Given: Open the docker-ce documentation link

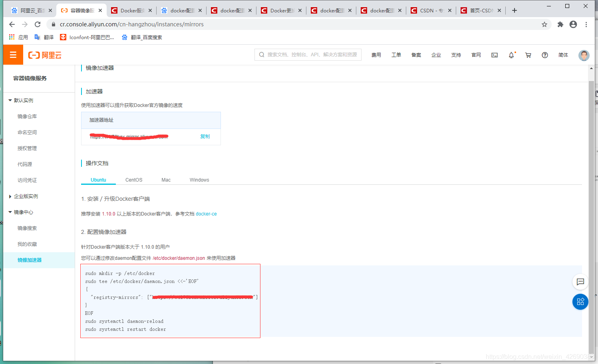Looking at the screenshot, I should click(206, 214).
